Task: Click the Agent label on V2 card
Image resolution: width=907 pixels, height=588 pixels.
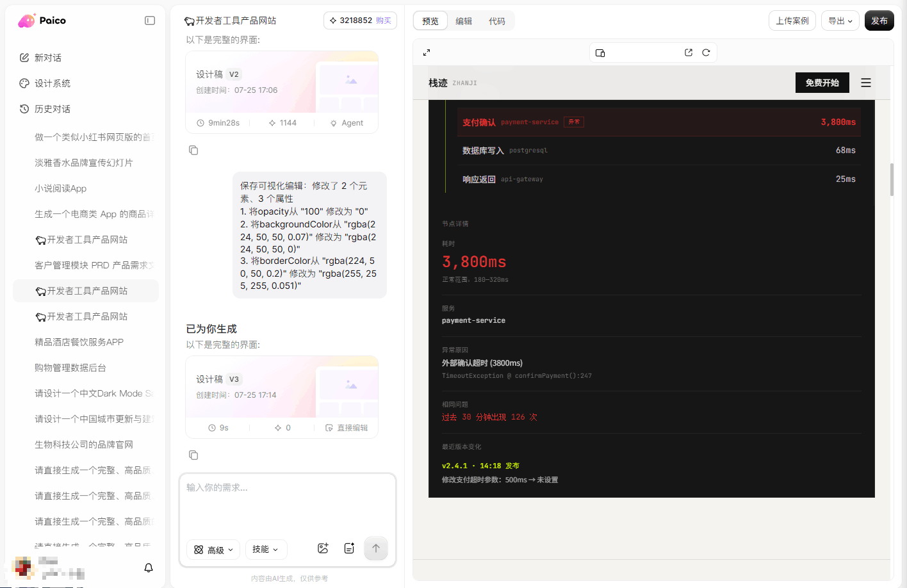Action: click(347, 123)
